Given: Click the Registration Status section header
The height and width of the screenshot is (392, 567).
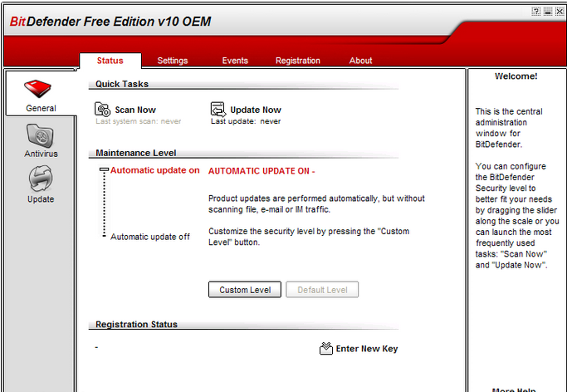Looking at the screenshot, I should point(136,325).
